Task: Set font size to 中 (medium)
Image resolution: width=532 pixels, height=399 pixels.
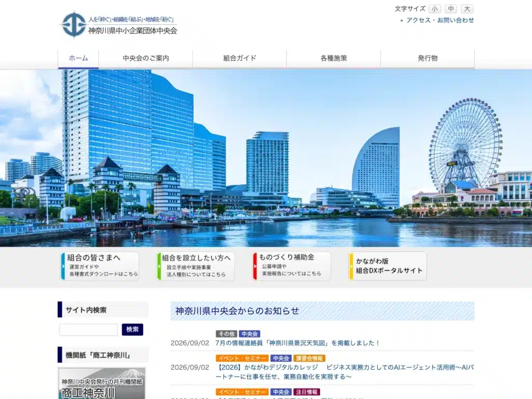Action: [x=451, y=9]
